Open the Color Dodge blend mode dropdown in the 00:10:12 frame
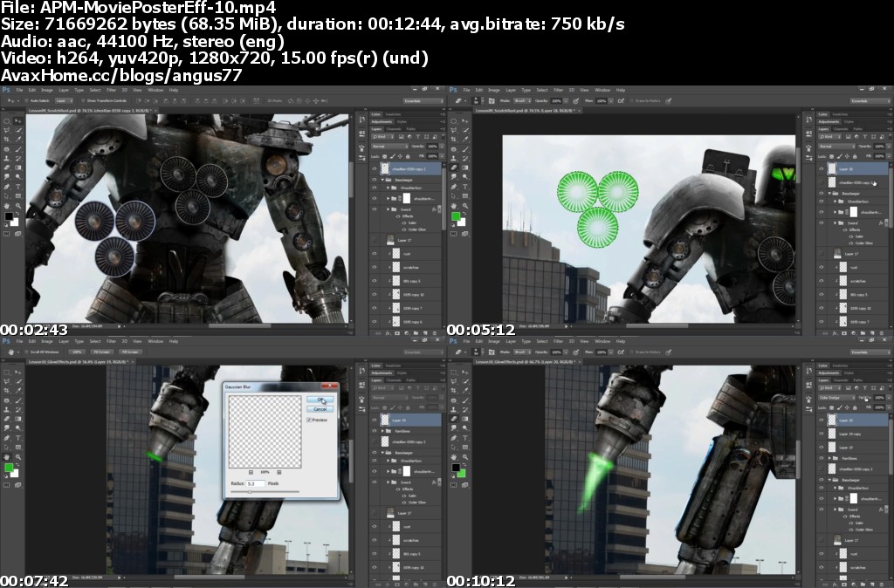The height and width of the screenshot is (588, 894). pyautogui.click(x=837, y=398)
